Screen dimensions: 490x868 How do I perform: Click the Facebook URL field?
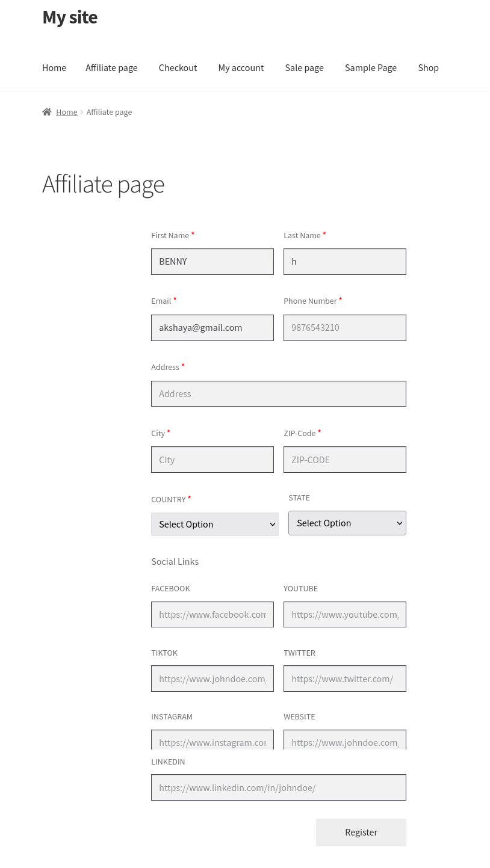(212, 614)
